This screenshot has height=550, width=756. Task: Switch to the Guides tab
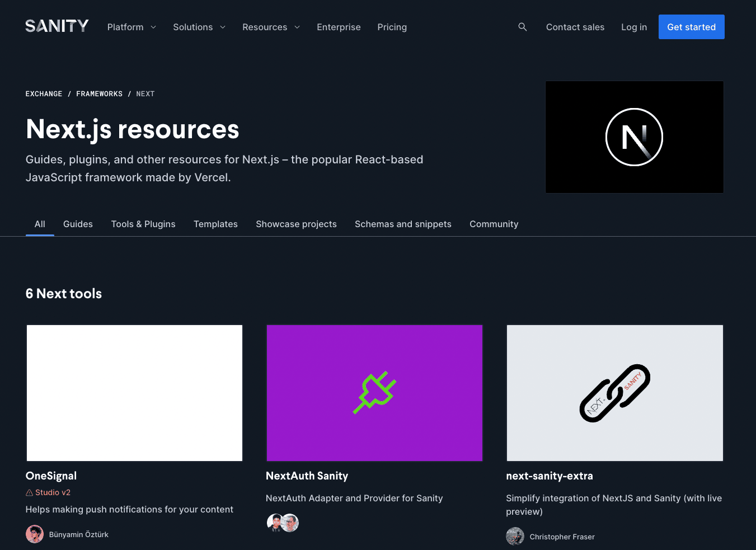click(x=78, y=224)
